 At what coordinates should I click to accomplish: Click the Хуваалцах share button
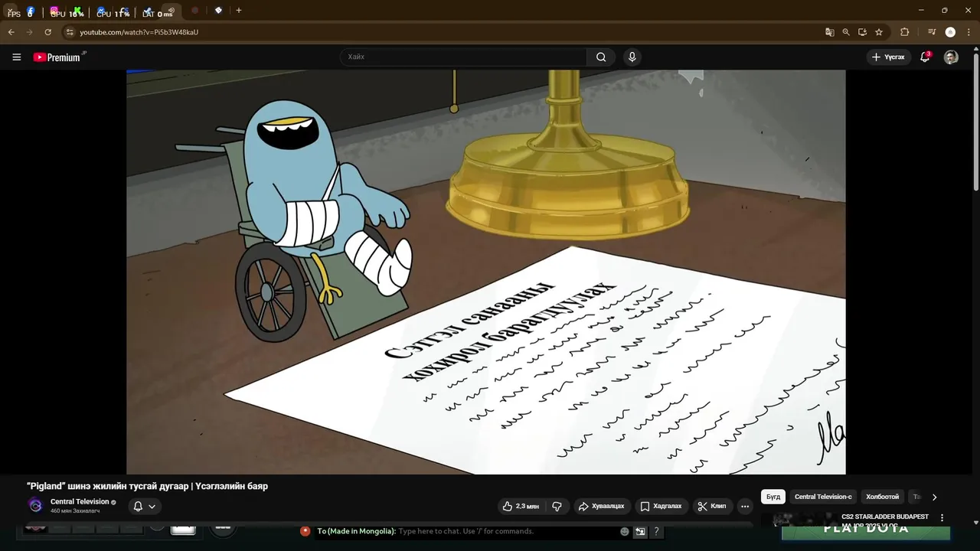coord(601,506)
